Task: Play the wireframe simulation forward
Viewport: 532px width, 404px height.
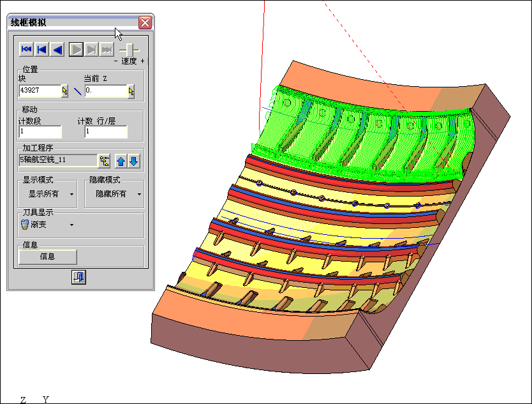Action: [76, 50]
